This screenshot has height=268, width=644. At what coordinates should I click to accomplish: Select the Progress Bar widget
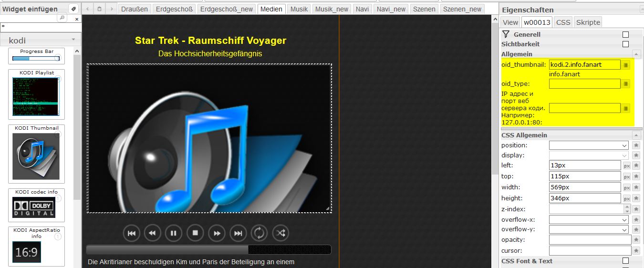pyautogui.click(x=37, y=55)
